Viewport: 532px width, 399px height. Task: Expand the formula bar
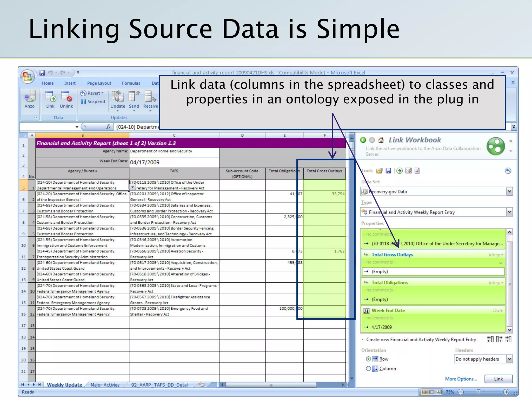[x=514, y=127]
